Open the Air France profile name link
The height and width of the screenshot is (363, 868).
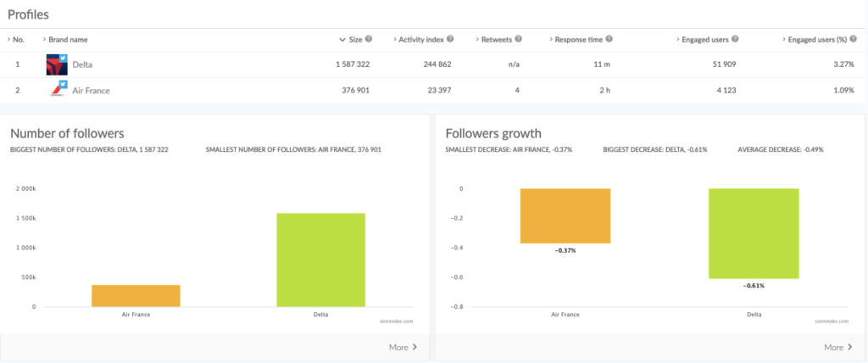[91, 90]
